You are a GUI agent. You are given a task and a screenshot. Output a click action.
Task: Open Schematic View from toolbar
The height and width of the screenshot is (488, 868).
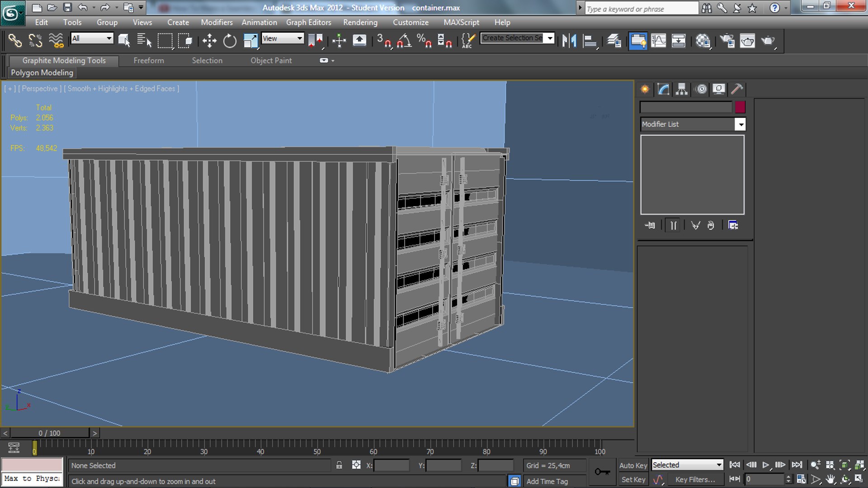coord(679,41)
